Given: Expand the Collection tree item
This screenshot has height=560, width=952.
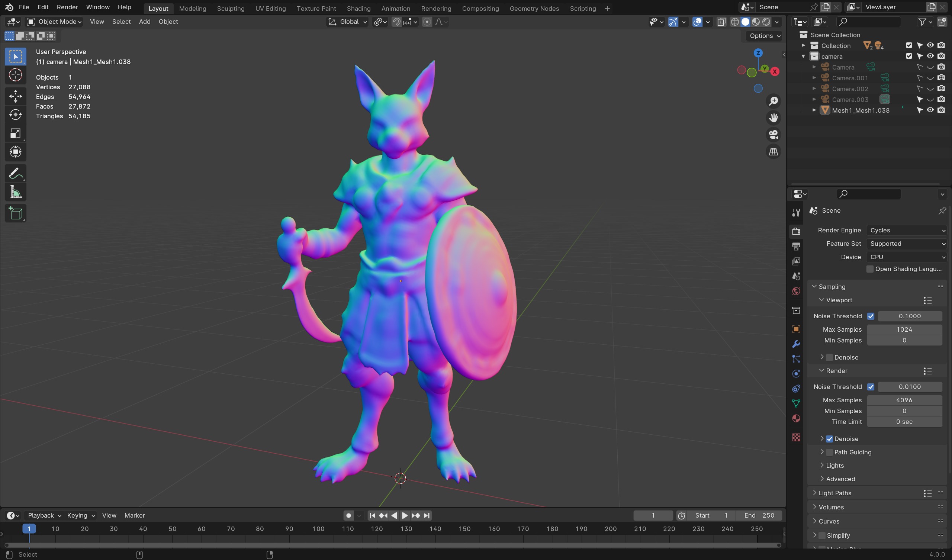Looking at the screenshot, I should (803, 45).
